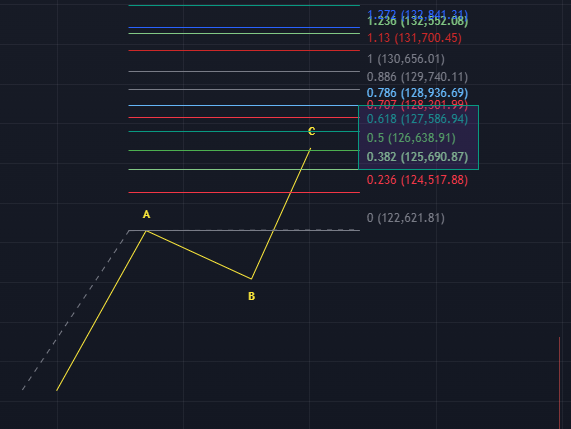
Task: Click the gray level 1 horizontal line
Action: pos(244,71)
